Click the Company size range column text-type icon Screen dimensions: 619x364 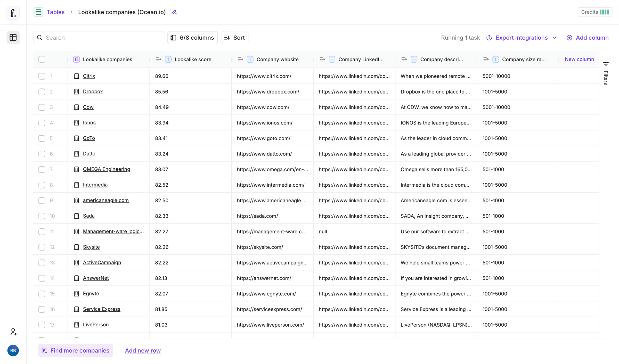tap(496, 59)
